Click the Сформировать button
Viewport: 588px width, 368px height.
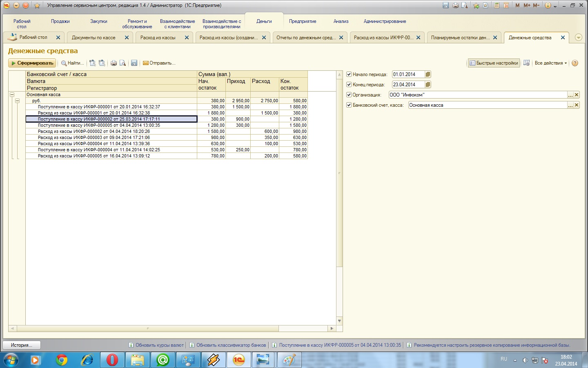click(x=32, y=63)
